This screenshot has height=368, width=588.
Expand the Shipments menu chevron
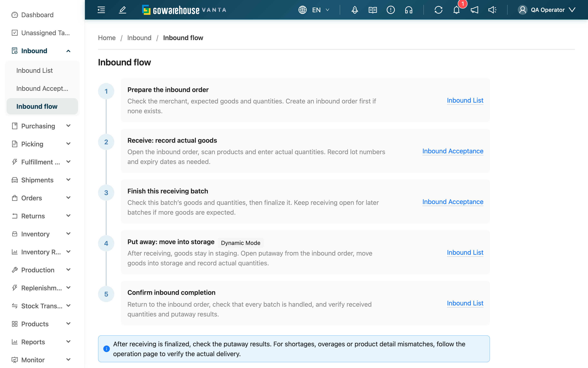(x=68, y=180)
